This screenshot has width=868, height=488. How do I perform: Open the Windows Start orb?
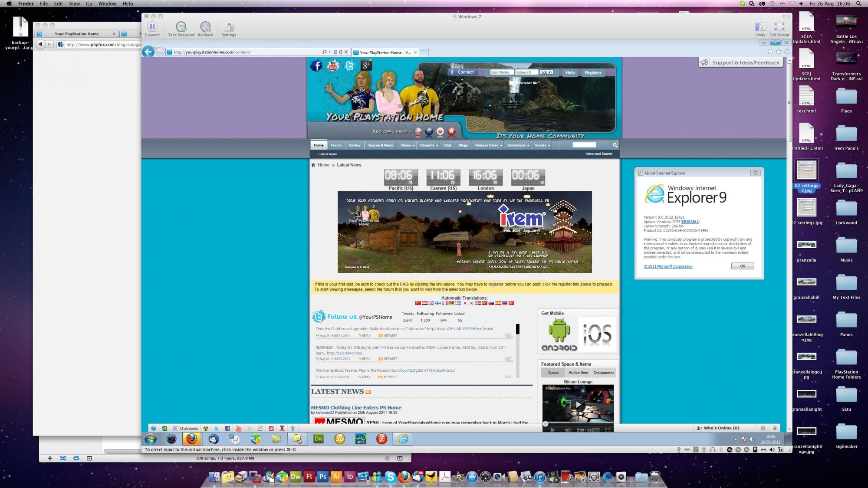(x=151, y=439)
